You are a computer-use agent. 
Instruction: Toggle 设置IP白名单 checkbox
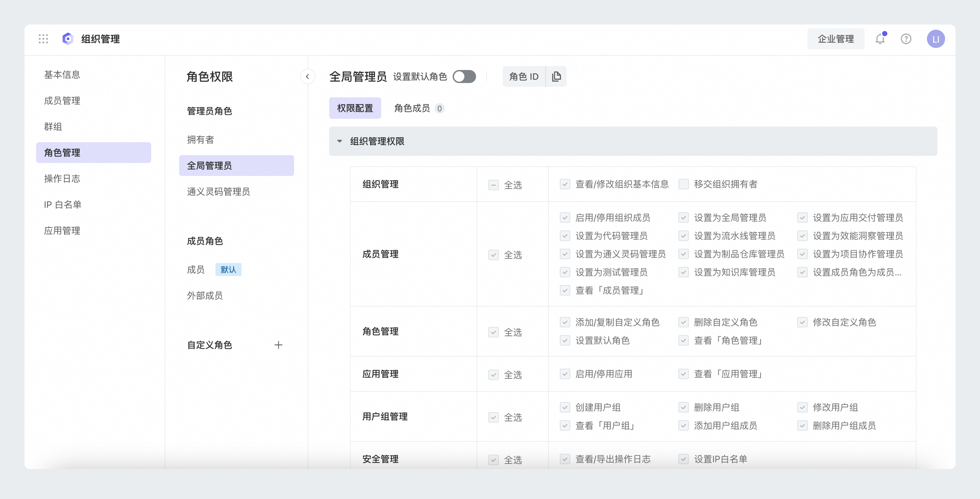[x=683, y=459]
